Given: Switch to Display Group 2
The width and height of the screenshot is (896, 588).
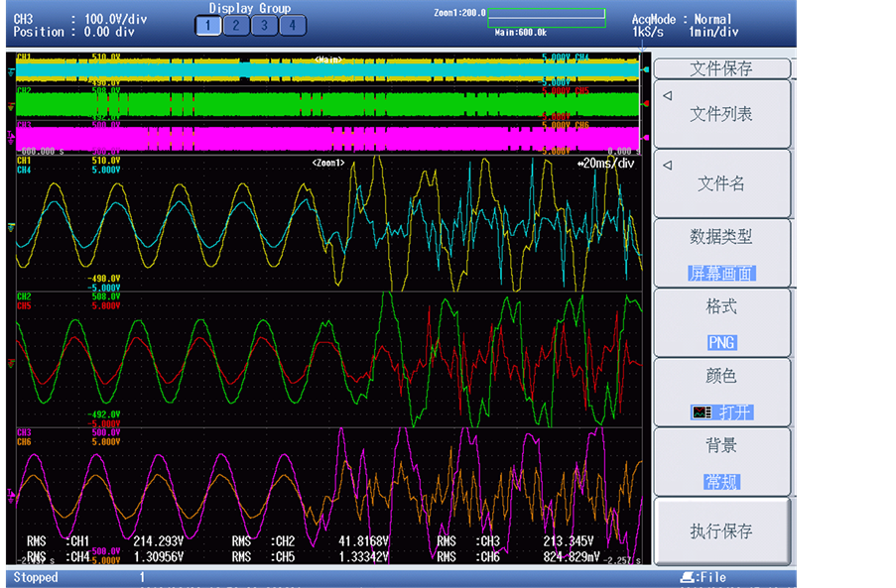Looking at the screenshot, I should click(x=236, y=26).
